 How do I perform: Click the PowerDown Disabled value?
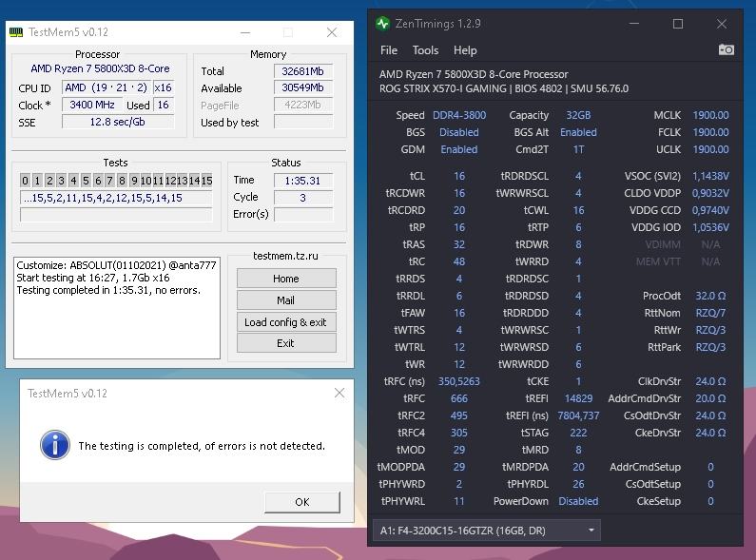coord(578,501)
